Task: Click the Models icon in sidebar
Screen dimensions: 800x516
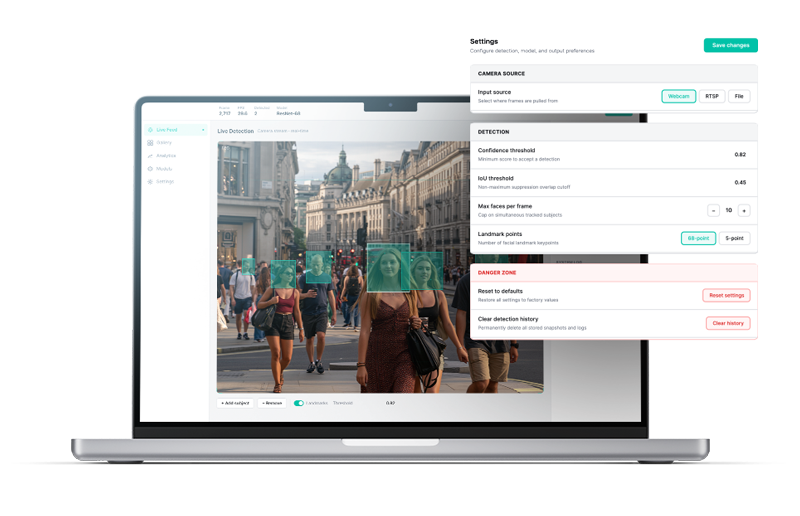Action: [150, 169]
